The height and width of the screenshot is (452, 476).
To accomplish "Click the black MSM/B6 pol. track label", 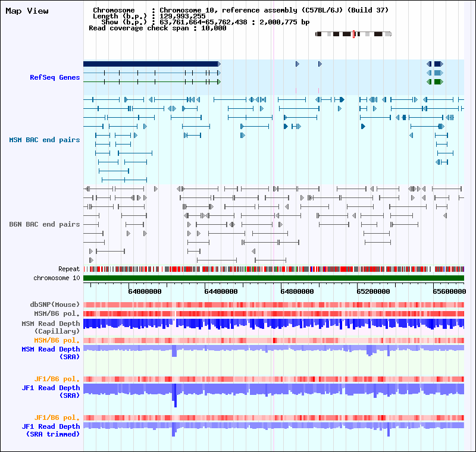I will click(57, 313).
